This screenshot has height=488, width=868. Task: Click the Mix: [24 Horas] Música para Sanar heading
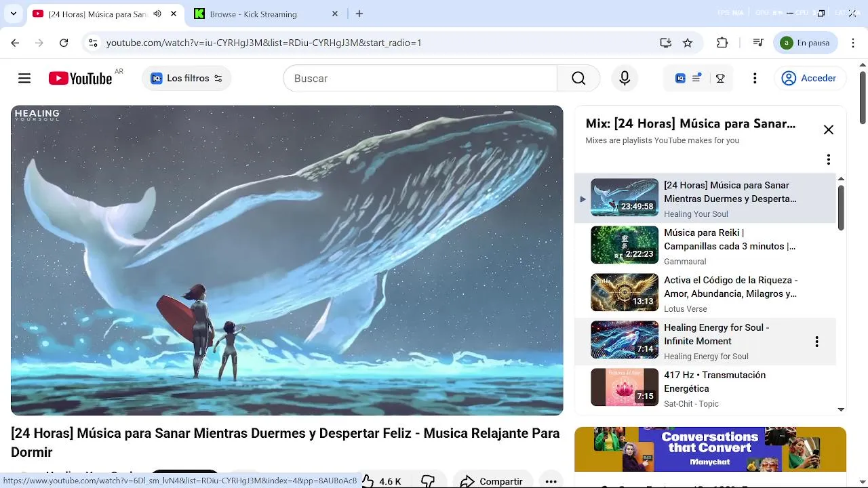pos(690,123)
